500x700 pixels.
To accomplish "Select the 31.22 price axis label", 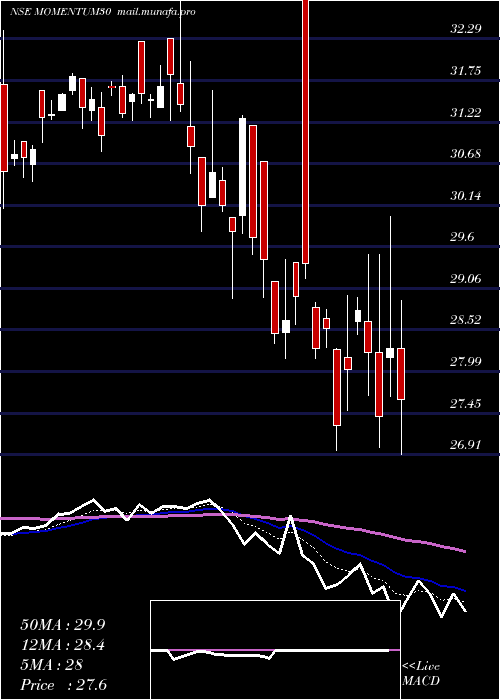I will [466, 112].
